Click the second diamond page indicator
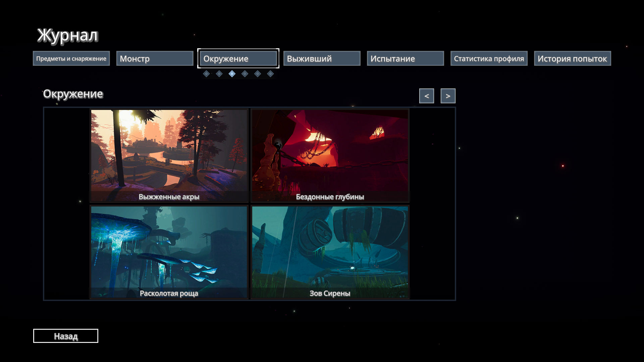The width and height of the screenshot is (644, 362). tap(219, 74)
